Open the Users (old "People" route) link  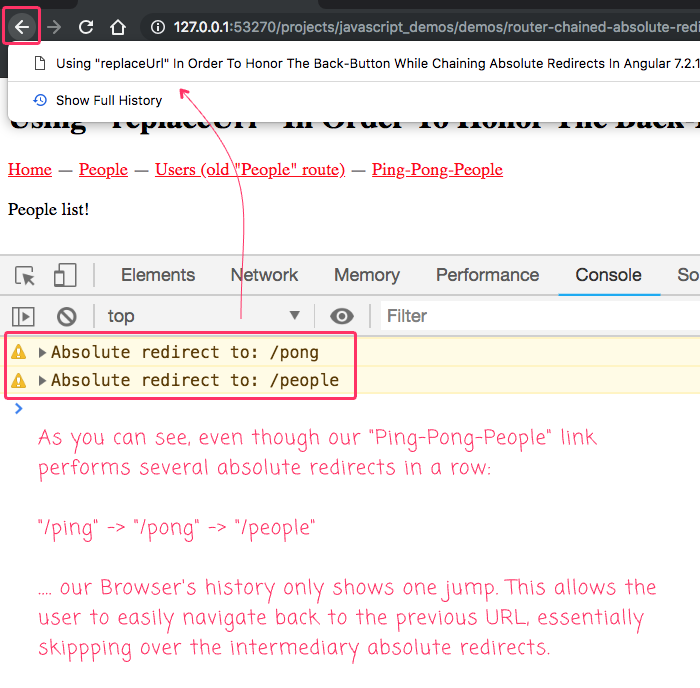(249, 169)
